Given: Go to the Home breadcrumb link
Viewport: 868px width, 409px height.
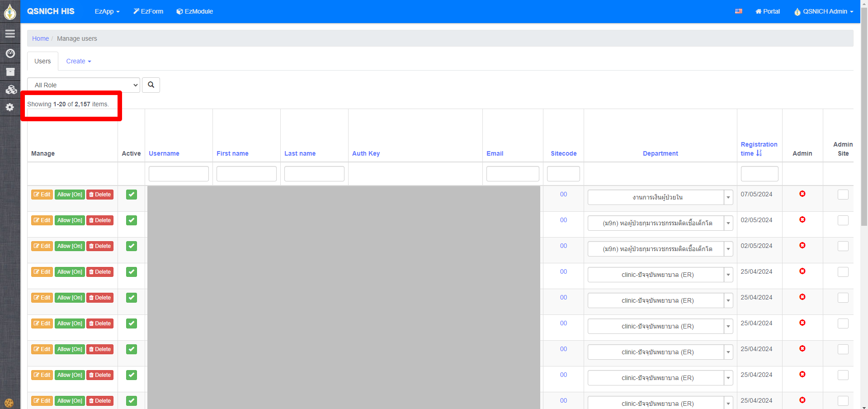Looking at the screenshot, I should [x=40, y=38].
